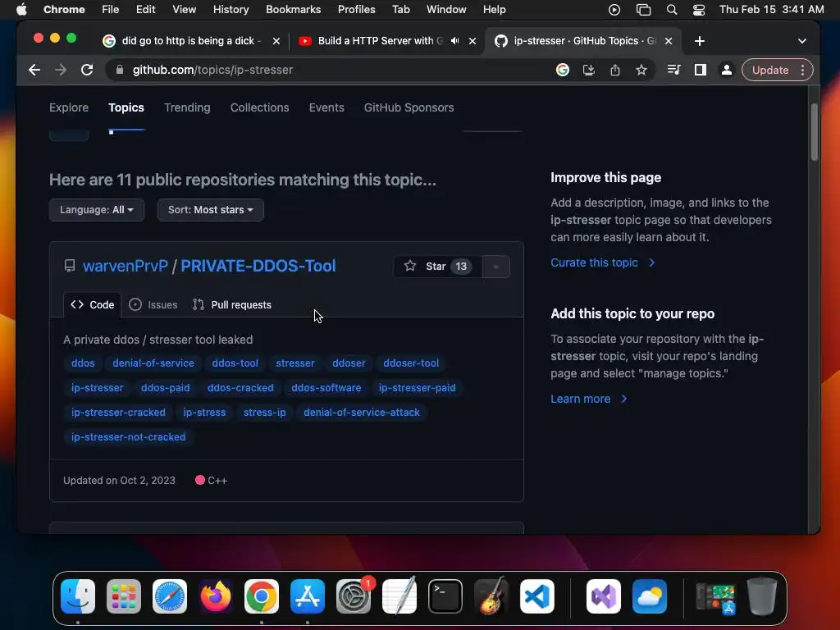Open Control Center in menu bar
Viewport: 840px width, 630px height.
click(699, 10)
